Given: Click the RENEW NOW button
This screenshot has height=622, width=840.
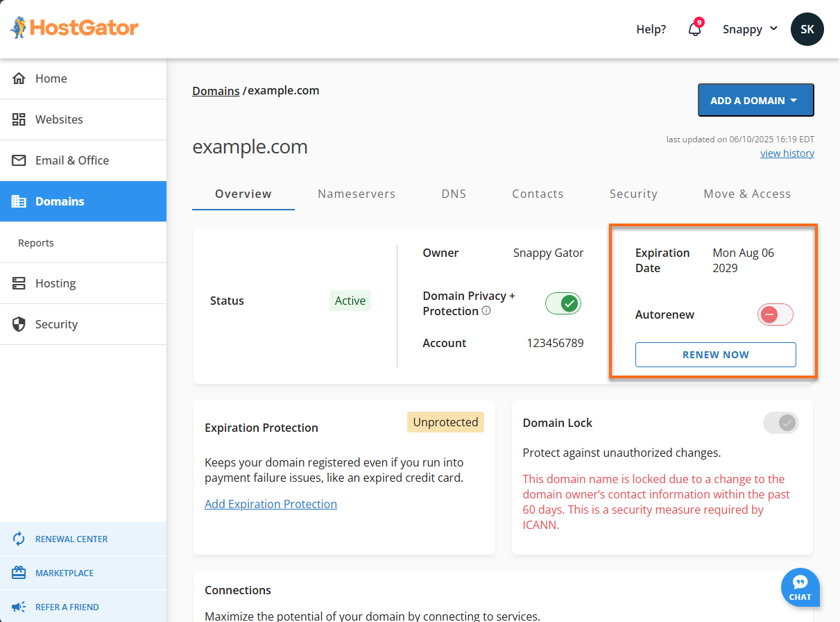Looking at the screenshot, I should click(715, 355).
